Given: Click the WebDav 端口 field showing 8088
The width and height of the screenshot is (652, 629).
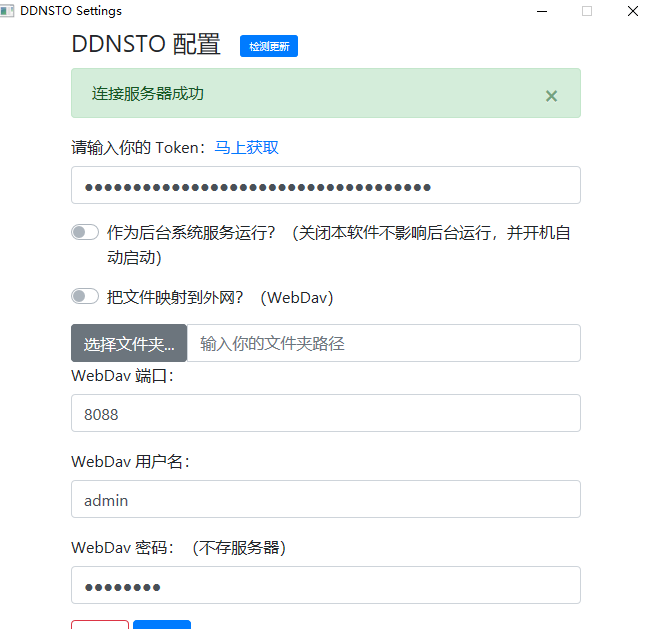Looking at the screenshot, I should click(x=326, y=413).
